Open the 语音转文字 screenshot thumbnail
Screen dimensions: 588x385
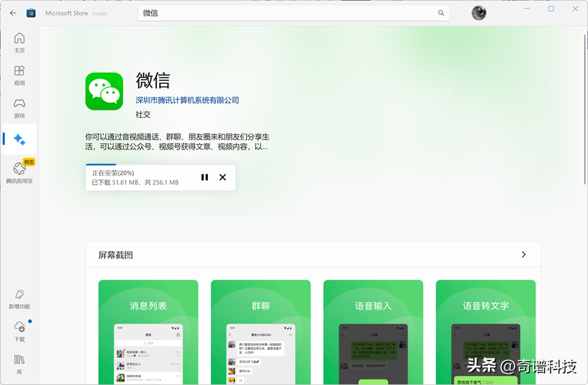485,332
